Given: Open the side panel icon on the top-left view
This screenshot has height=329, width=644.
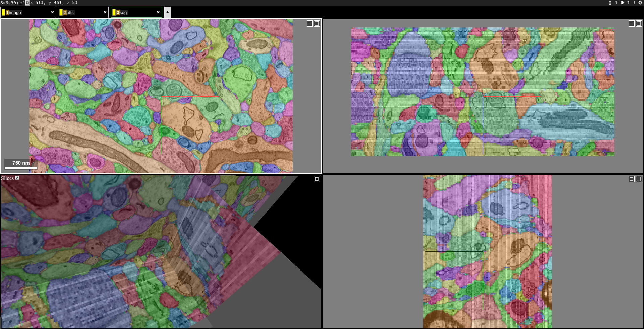Looking at the screenshot, I should click(x=317, y=24).
